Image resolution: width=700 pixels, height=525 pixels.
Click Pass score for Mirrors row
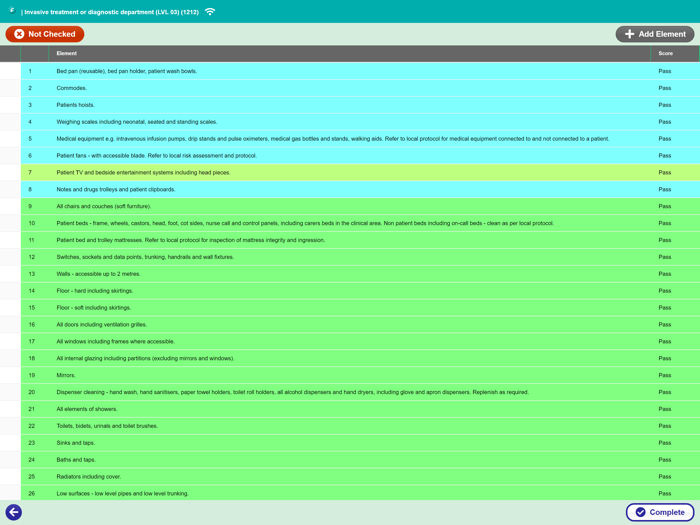[x=665, y=375]
